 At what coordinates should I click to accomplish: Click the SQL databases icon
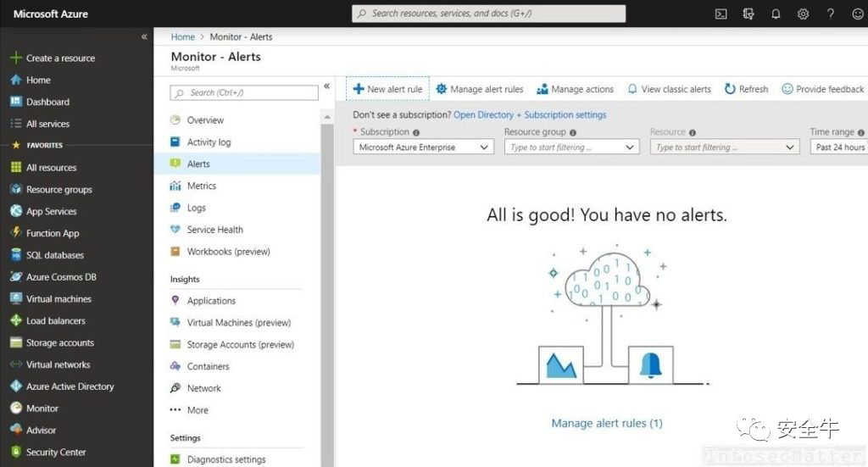tap(16, 254)
